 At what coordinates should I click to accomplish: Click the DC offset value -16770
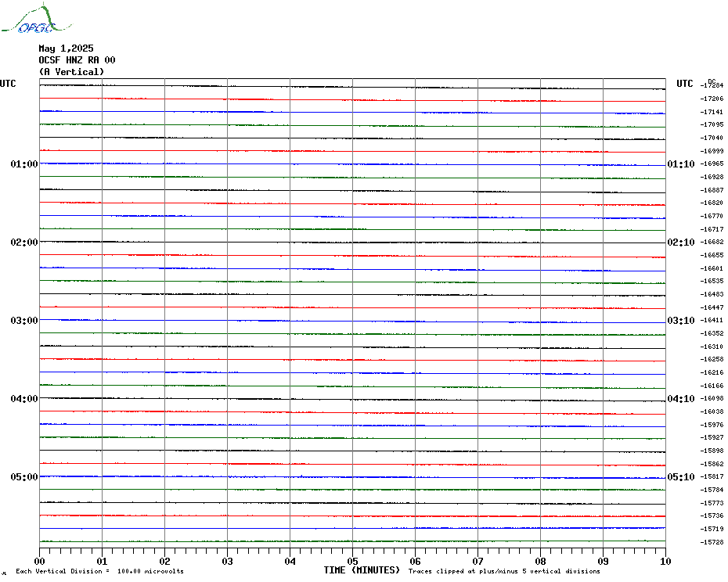(712, 216)
